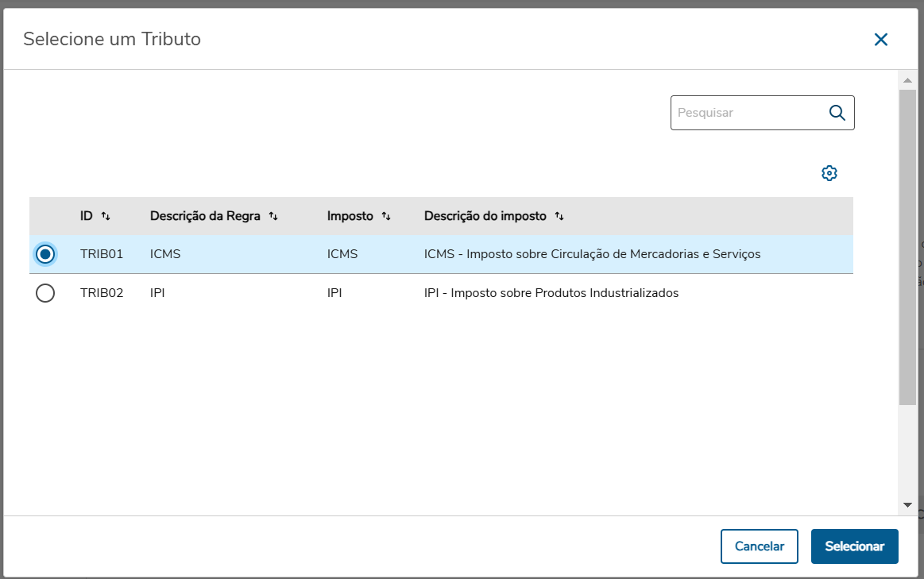This screenshot has width=924, height=579.
Task: Sort by Descrição do imposto arrows
Action: pos(559,216)
